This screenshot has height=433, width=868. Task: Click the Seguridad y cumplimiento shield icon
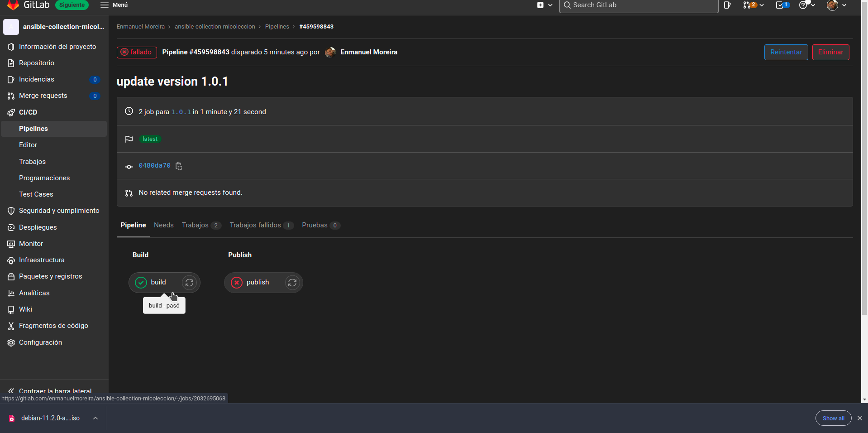11,211
